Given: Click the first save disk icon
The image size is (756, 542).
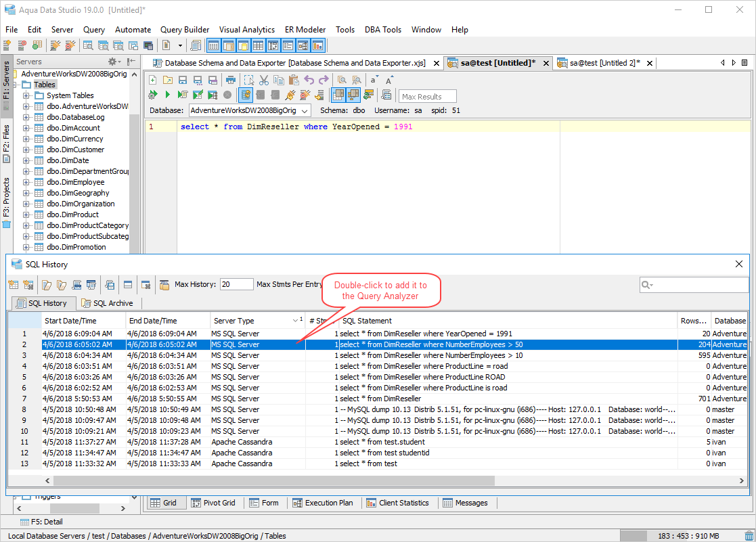Looking at the screenshot, I should click(x=182, y=80).
